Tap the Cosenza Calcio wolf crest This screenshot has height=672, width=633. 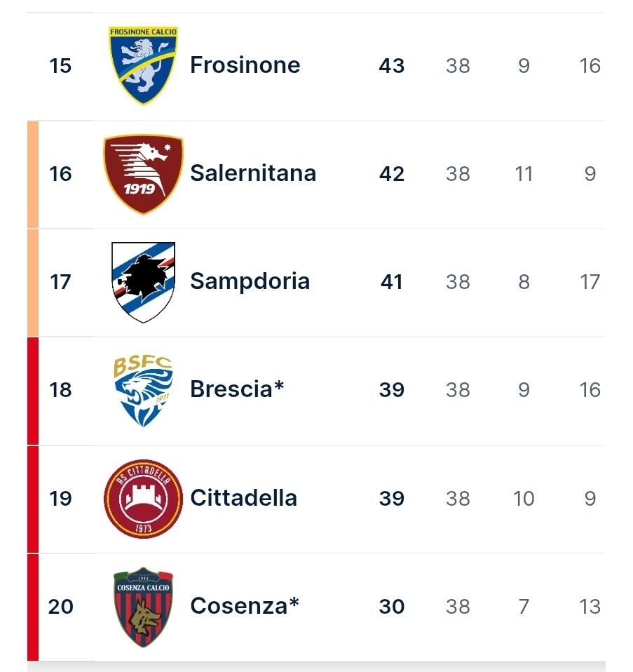(x=143, y=606)
